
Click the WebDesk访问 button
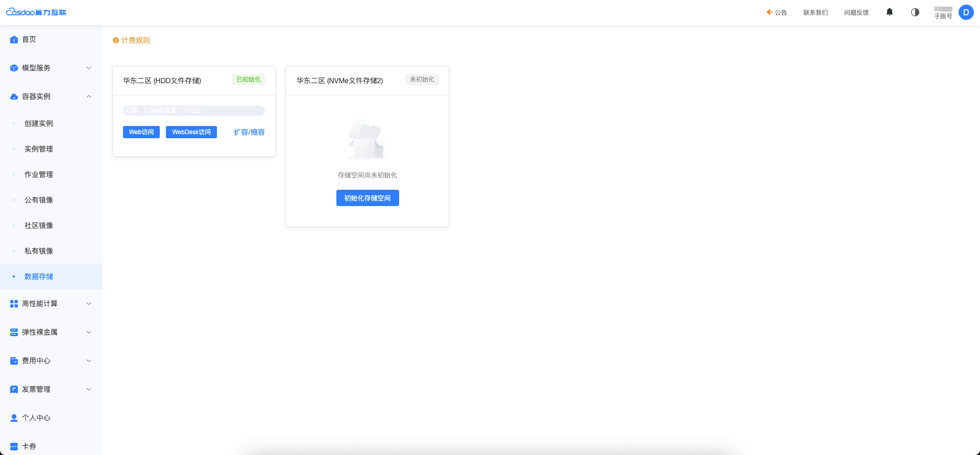point(191,132)
